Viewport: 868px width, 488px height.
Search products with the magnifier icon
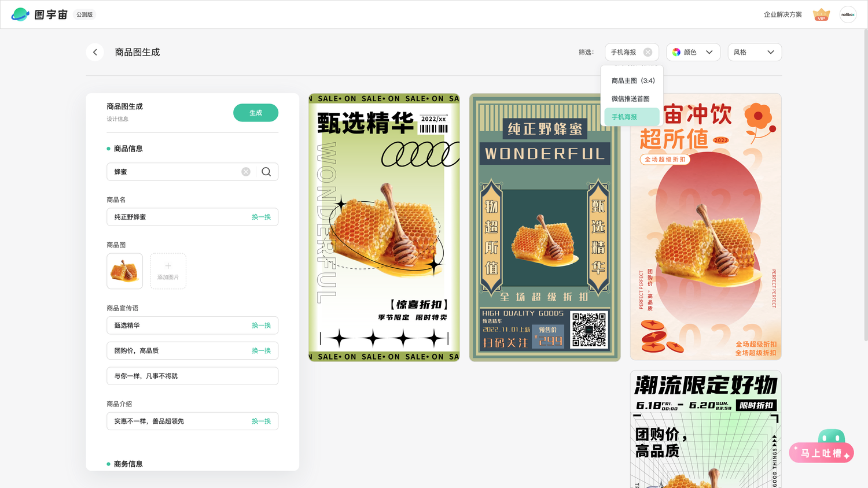coord(266,172)
